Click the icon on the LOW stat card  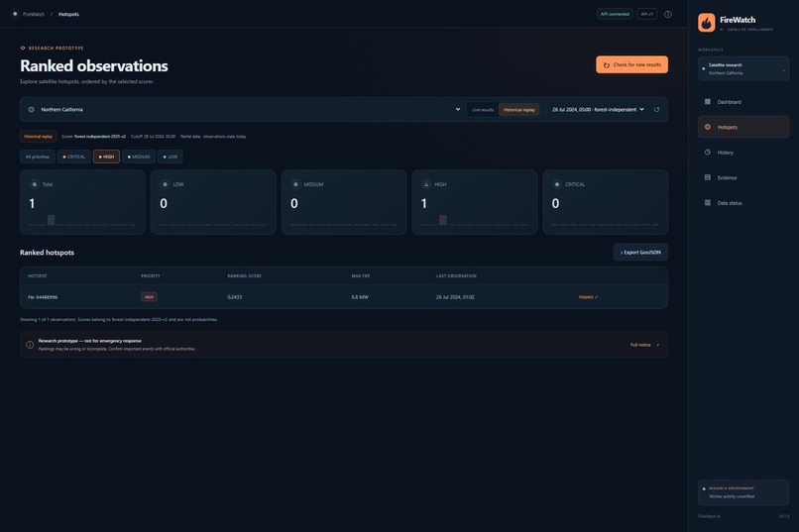tap(165, 184)
